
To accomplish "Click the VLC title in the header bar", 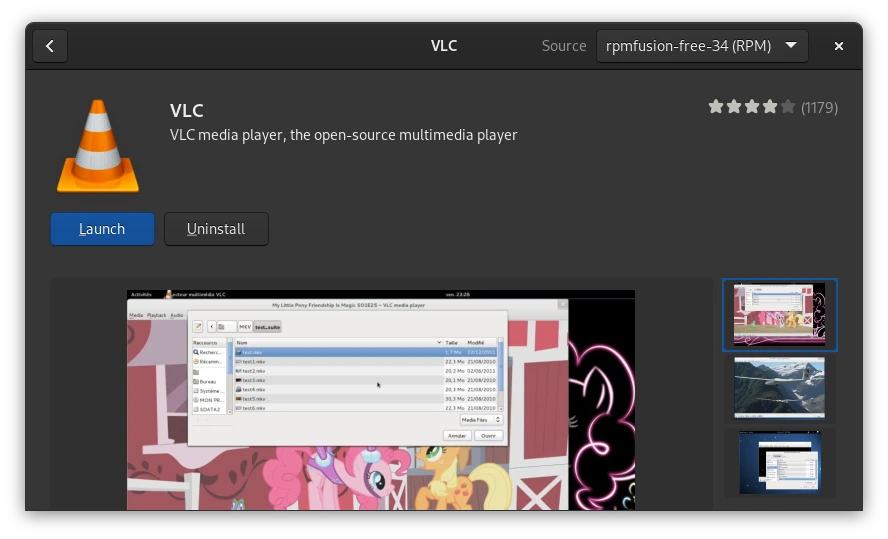I will click(444, 46).
